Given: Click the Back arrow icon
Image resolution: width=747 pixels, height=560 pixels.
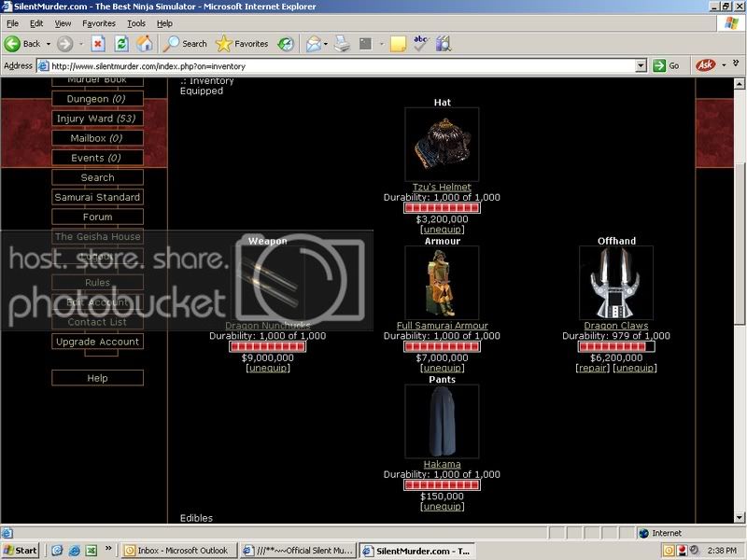Looking at the screenshot, I should [x=13, y=44].
